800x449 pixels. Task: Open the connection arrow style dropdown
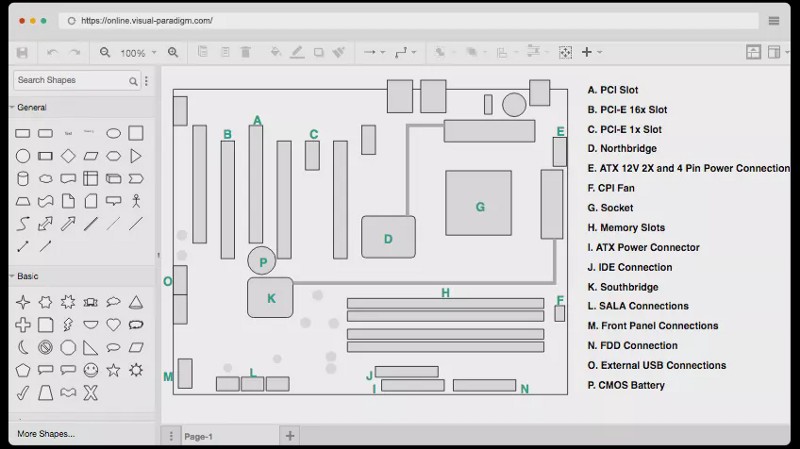(x=374, y=52)
